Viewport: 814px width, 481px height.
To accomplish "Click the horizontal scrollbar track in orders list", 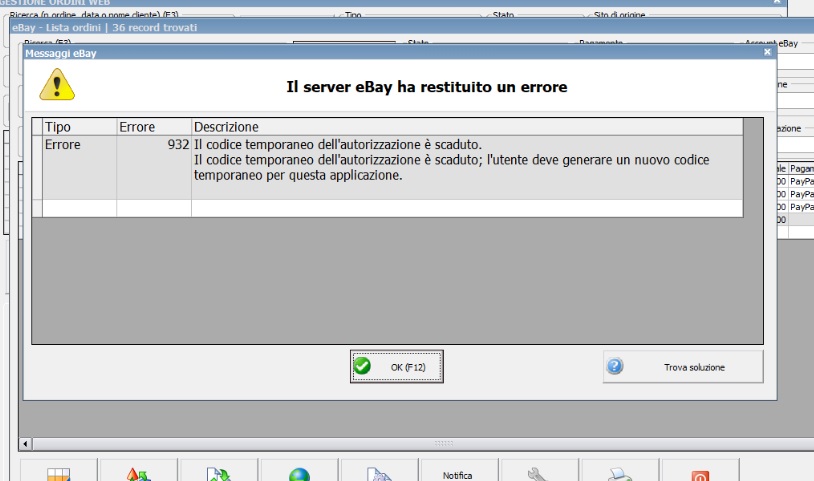I will pyautogui.click(x=423, y=444).
